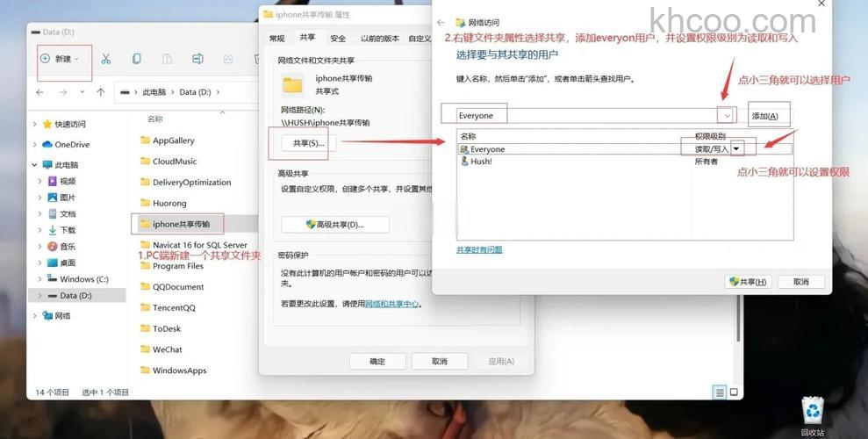The image size is (868, 439).
Task: Click Advanced Sharing (高级共享(D)...) button
Action: tap(335, 225)
